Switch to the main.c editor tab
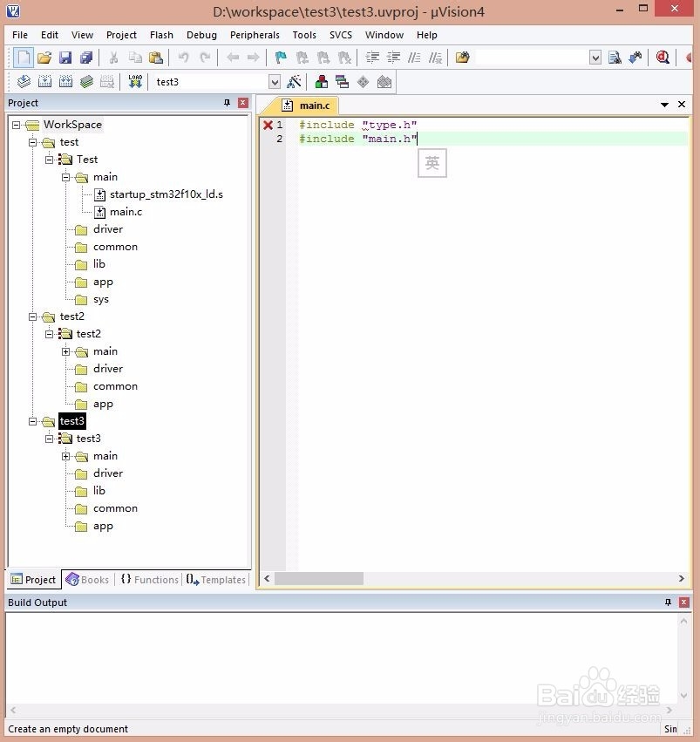This screenshot has width=700, height=742. coord(306,105)
